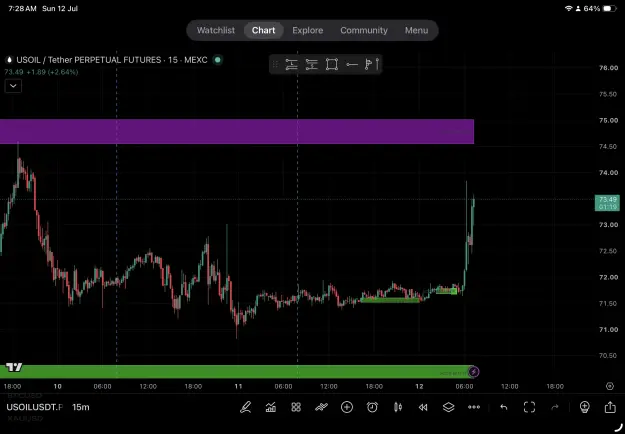This screenshot has height=434, width=625.
Task: Redo the last chart action
Action: tap(555, 407)
